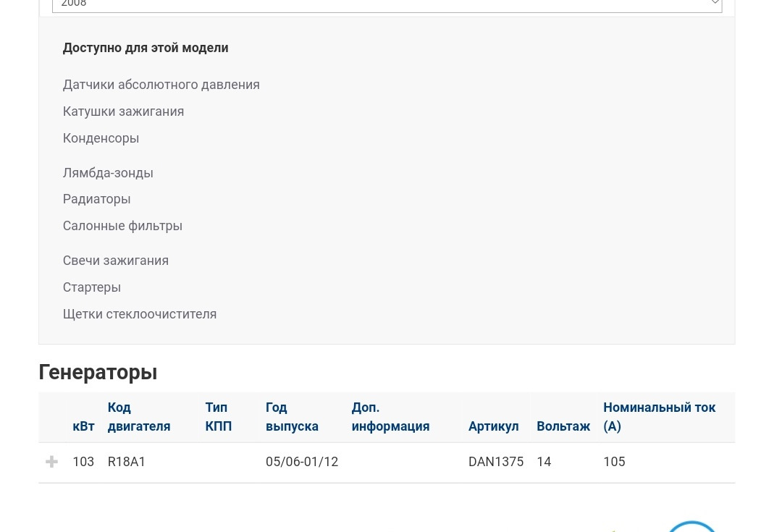Open Датчики абсолютного давления link

coord(161,85)
